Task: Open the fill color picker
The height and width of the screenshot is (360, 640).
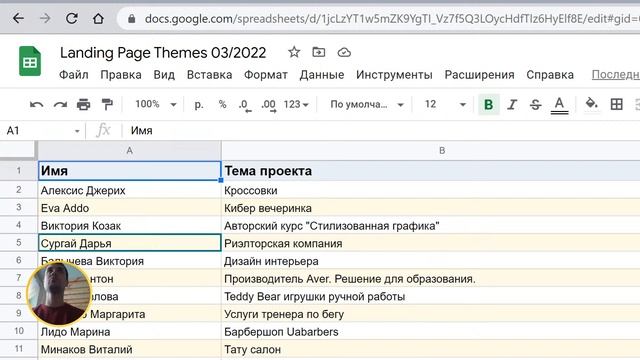Action: [x=591, y=104]
